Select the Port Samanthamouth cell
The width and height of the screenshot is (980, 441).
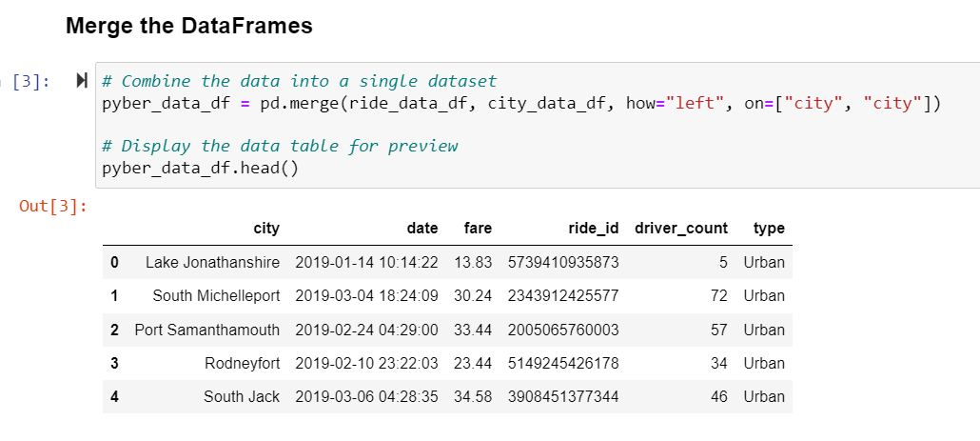[206, 330]
